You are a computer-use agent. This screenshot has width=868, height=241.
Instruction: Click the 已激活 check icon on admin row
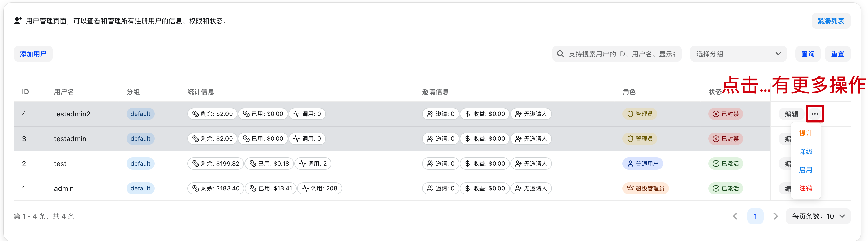point(716,188)
